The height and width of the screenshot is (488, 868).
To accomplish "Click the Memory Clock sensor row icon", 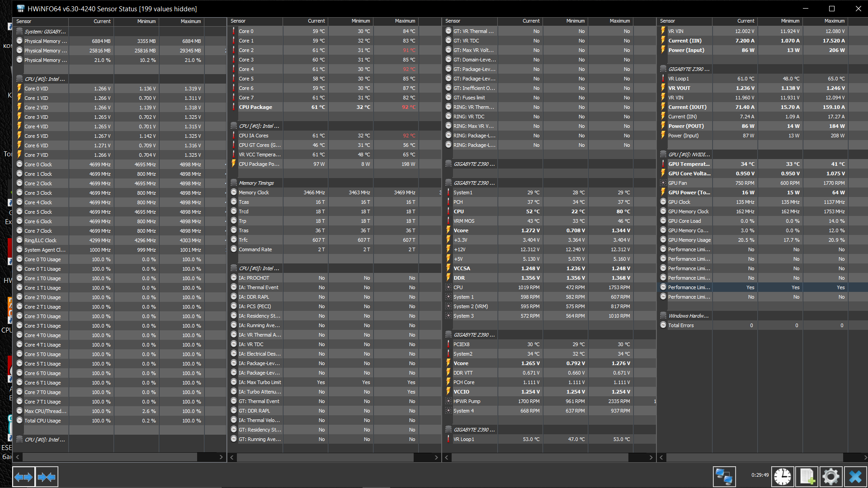I will 234,192.
